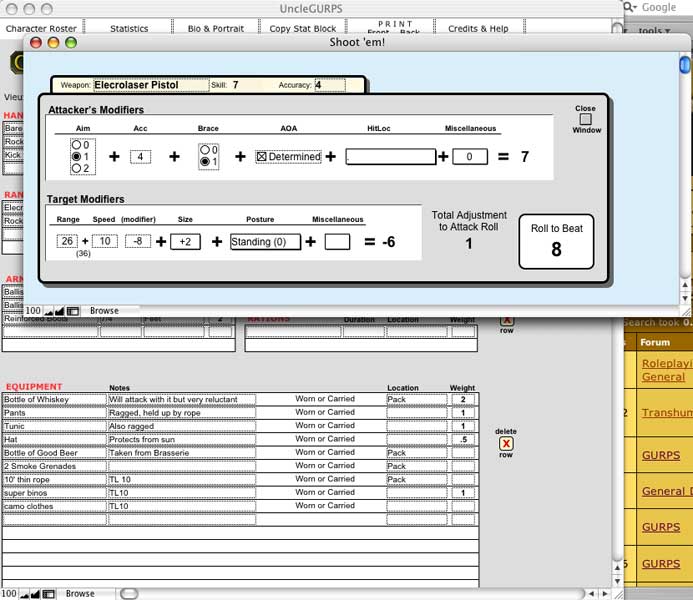
Task: Click PRINT tab
Action: pyautogui.click(x=395, y=24)
